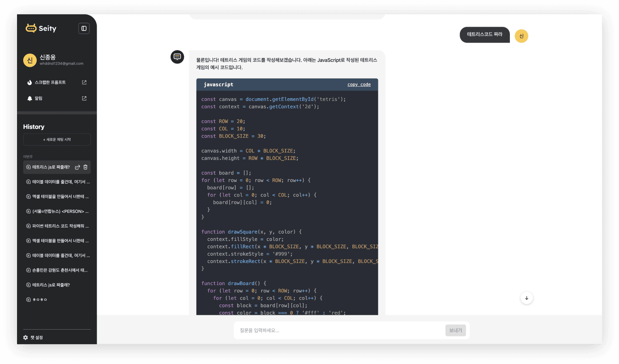Click the 신종웅 profile avatar in the sidebar

[x=30, y=60]
